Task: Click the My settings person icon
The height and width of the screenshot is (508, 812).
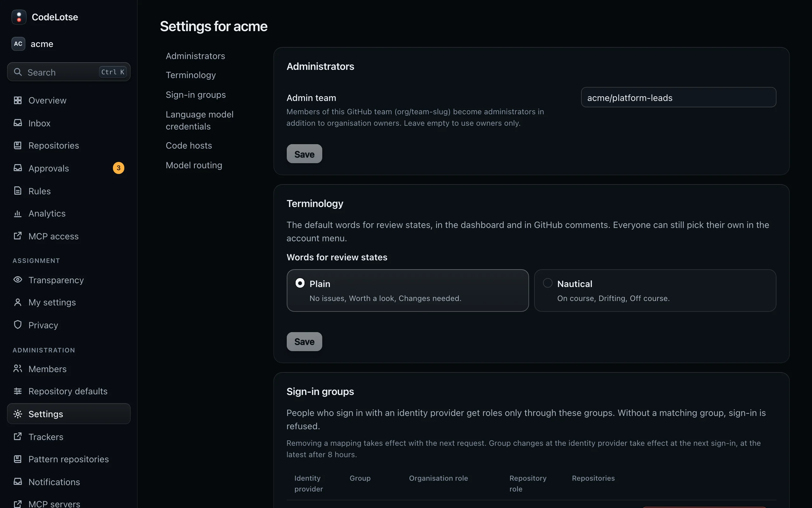Action: pyautogui.click(x=18, y=302)
